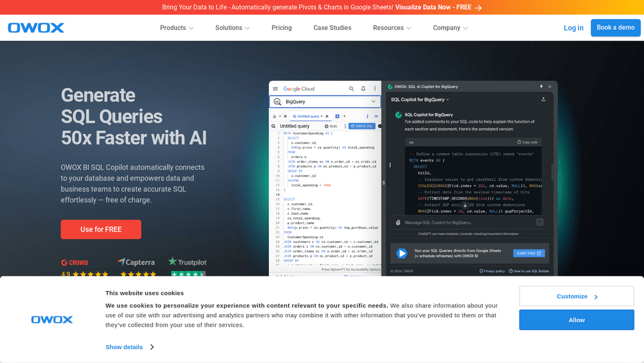644x363 pixels.
Task: Click the paperclip attachment icon in the message box
Action: [x=398, y=223]
